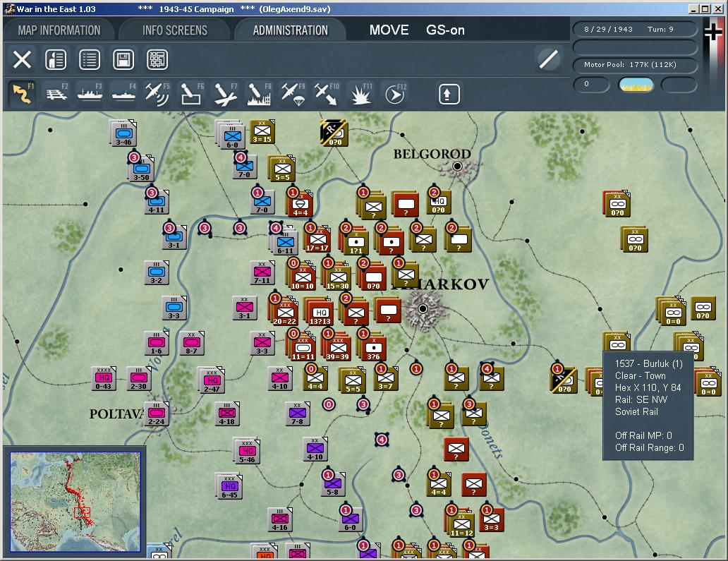
Task: Click the clear weather sky indicator
Action: (x=636, y=85)
